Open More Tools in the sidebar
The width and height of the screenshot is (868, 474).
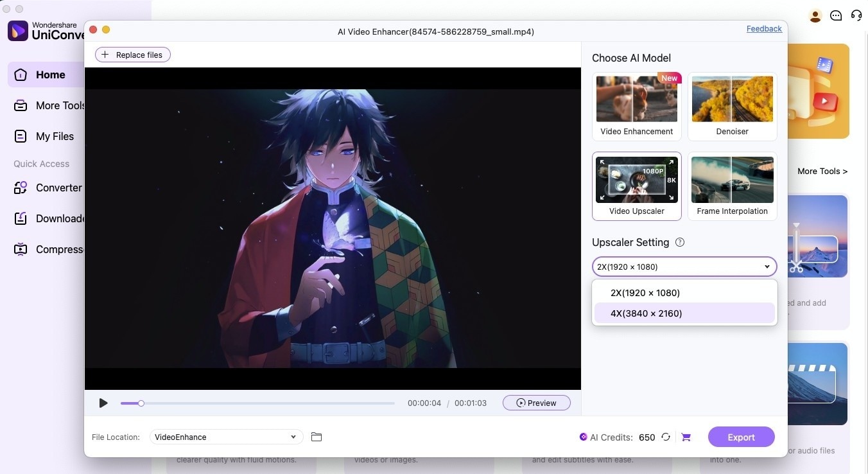(x=49, y=106)
